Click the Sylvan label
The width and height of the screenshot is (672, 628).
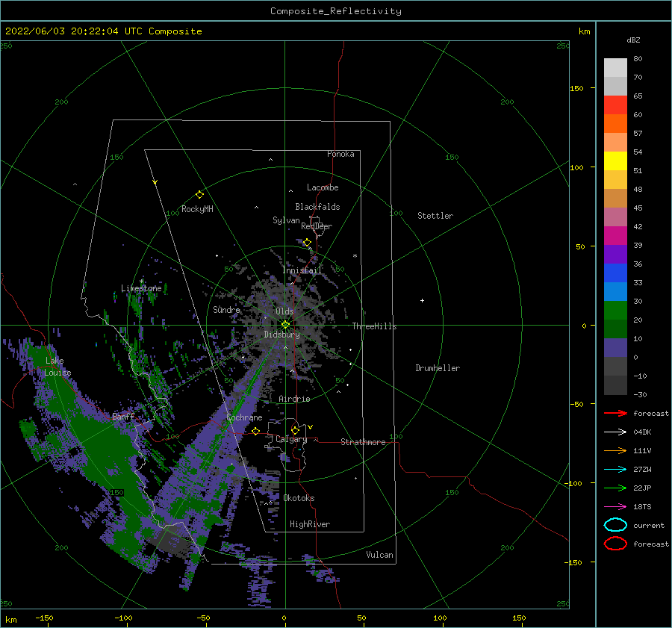pos(286,220)
